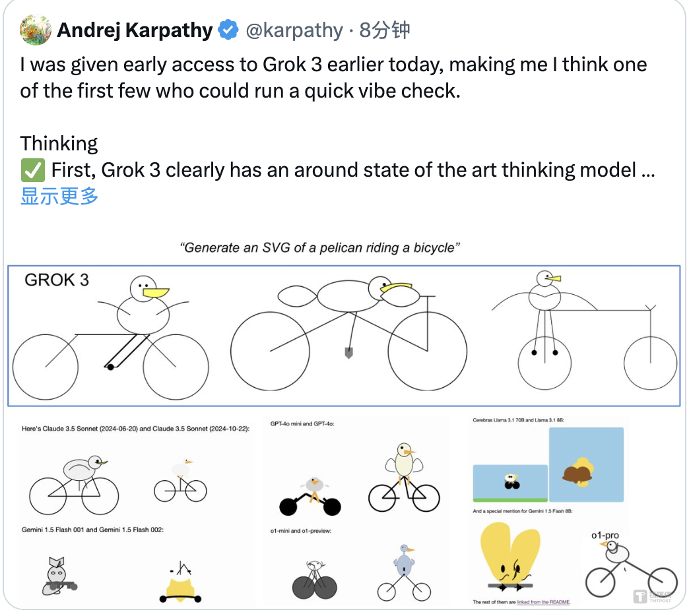Viewport: 689px width, 616px height.
Task: Click Andrej Karpathy's profile avatar
Action: 36,30
